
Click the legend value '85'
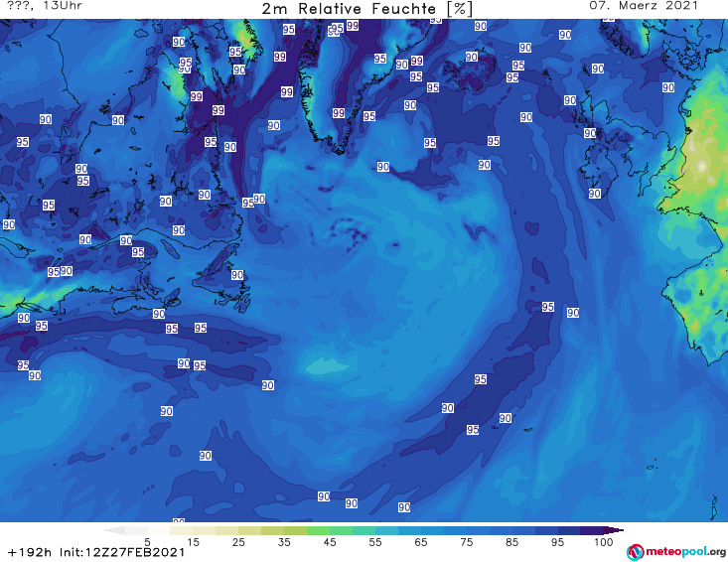(511, 542)
